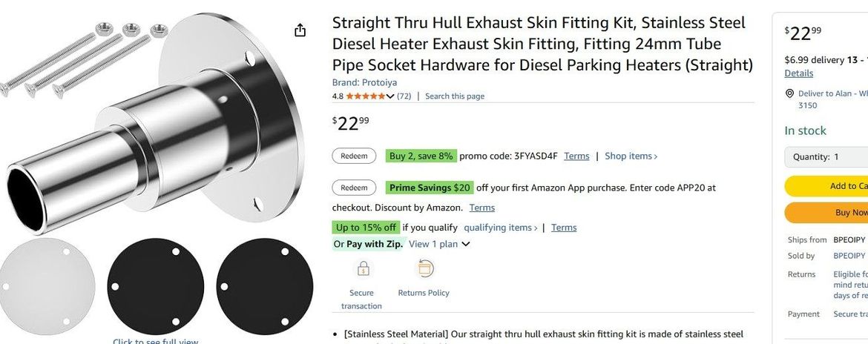Open Terms link next to promo code 3FYASD4F
Screen dimensions: 868x344
(x=576, y=156)
